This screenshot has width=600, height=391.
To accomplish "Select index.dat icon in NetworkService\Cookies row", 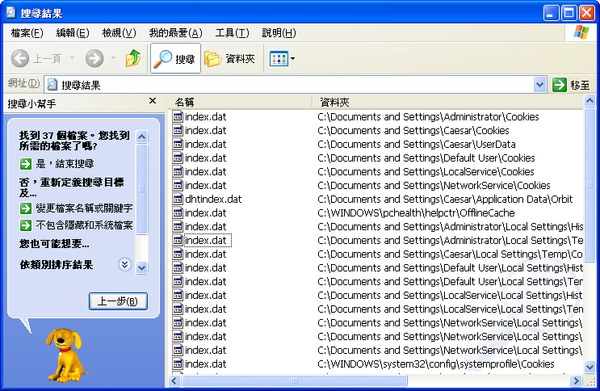I will (178, 185).
